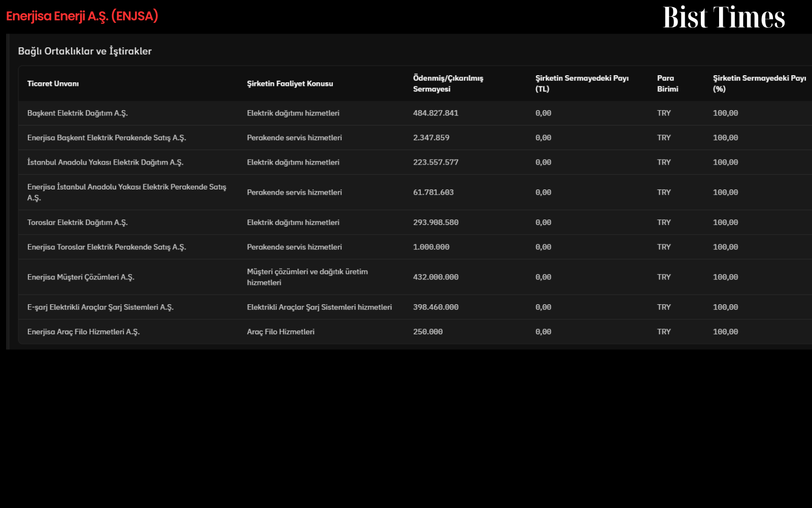812x508 pixels.
Task: Click Elektrik dağıtımı hizmetleri in Başkent row
Action: pyautogui.click(x=293, y=113)
